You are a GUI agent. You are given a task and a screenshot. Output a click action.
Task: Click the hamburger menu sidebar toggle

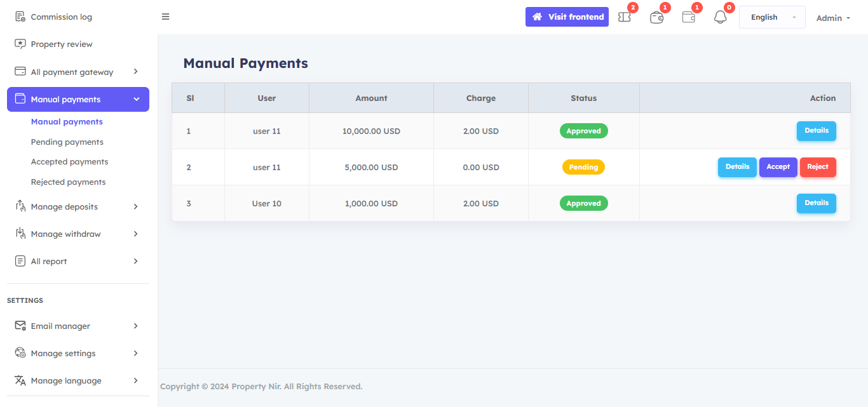pyautogui.click(x=165, y=17)
